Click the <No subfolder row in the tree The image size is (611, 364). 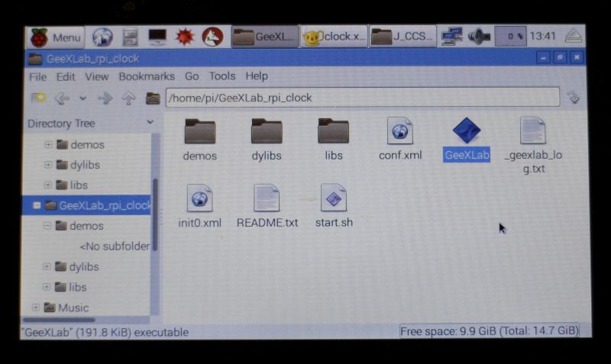click(115, 246)
